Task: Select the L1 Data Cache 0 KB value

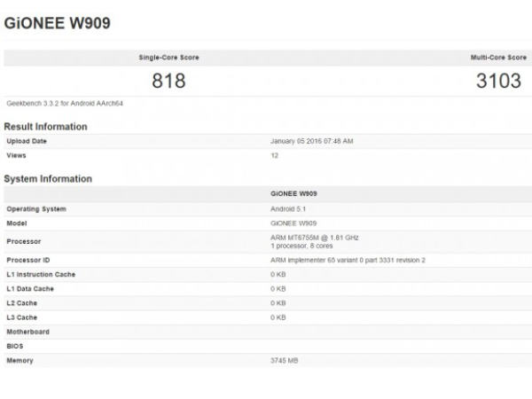Action: (x=278, y=289)
